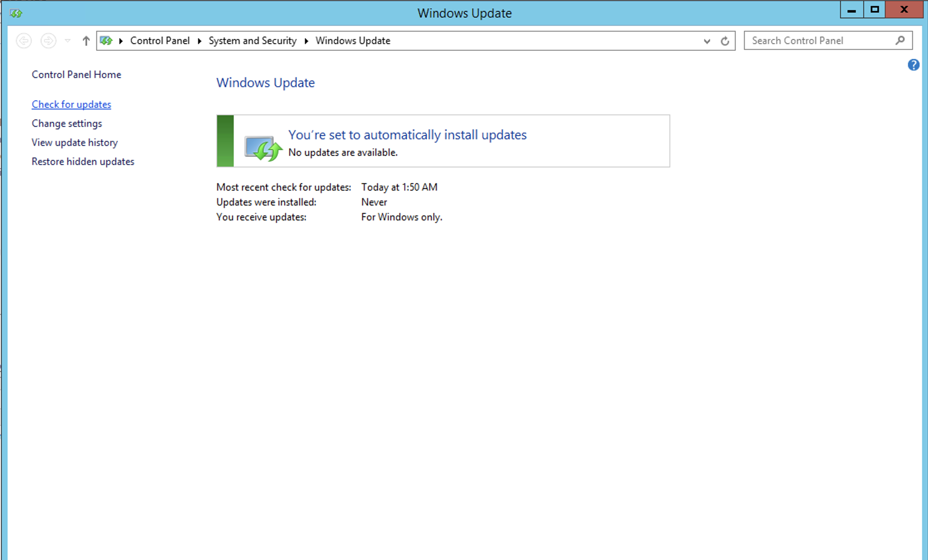Click the title bar Windows Update icon

click(x=16, y=13)
